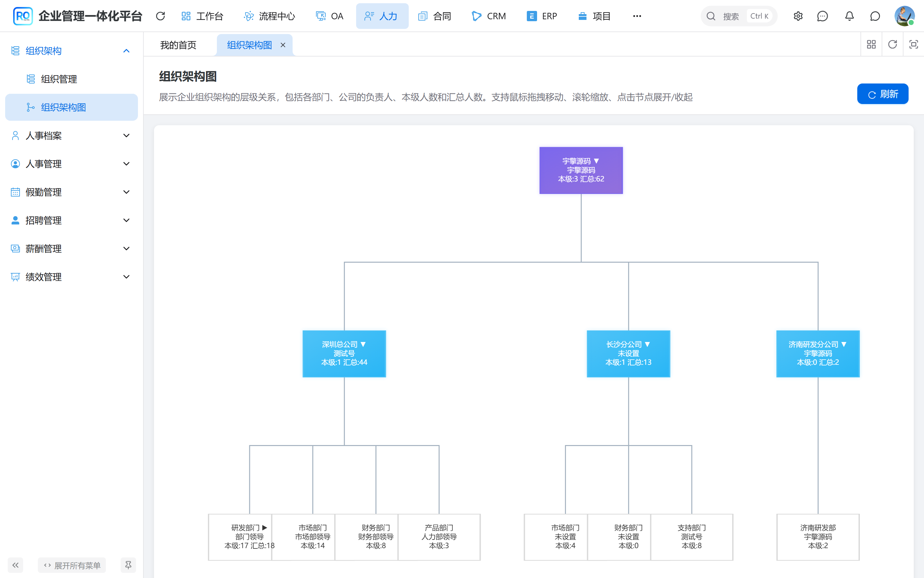Click 展开所有菜单 button
The image size is (924, 578).
click(x=72, y=565)
